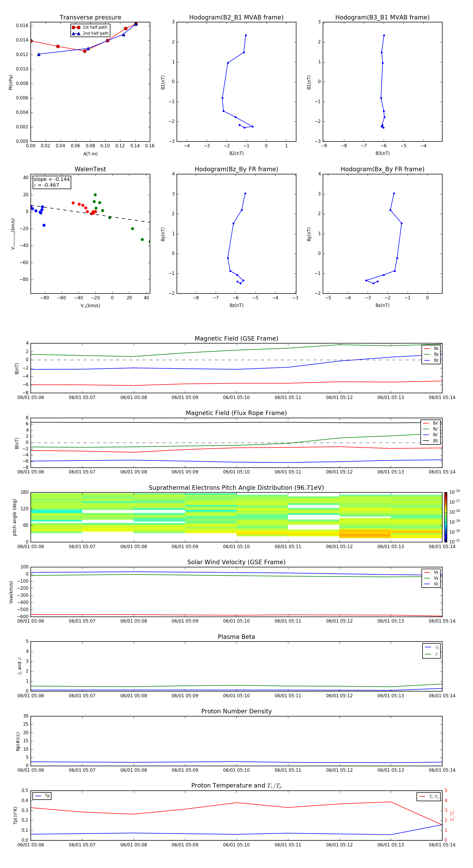This screenshot has height=868, width=473.
Task: Click the 'Hodogram(Bz_By FR frame)' title
Action: coord(236,169)
